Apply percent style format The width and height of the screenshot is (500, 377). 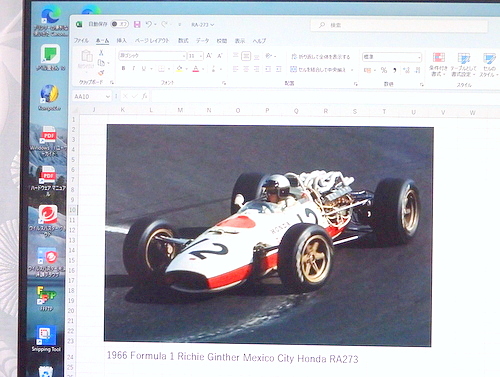[x=384, y=70]
